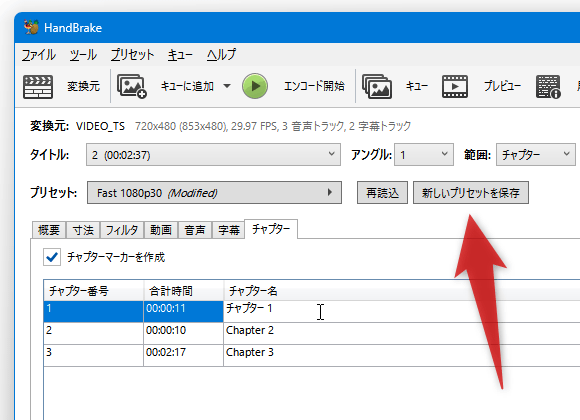Open the source clapperboard icon

point(38,87)
